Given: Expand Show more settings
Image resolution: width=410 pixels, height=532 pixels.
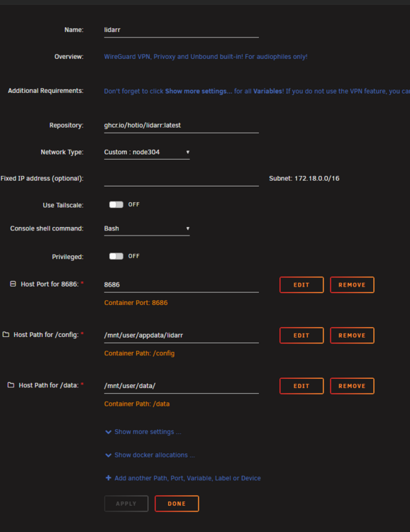Looking at the screenshot, I should coord(148,432).
